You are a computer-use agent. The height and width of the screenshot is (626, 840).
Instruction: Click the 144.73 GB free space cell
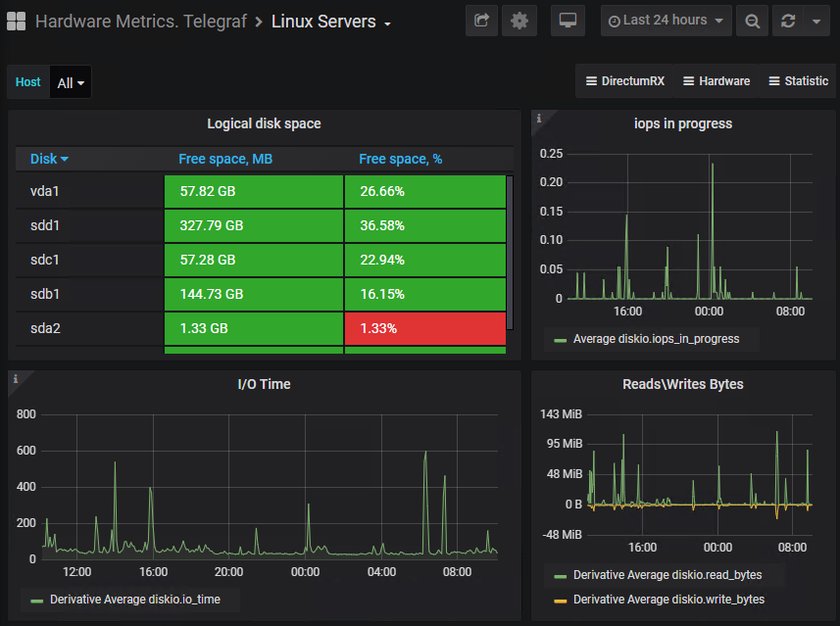pyautogui.click(x=254, y=294)
